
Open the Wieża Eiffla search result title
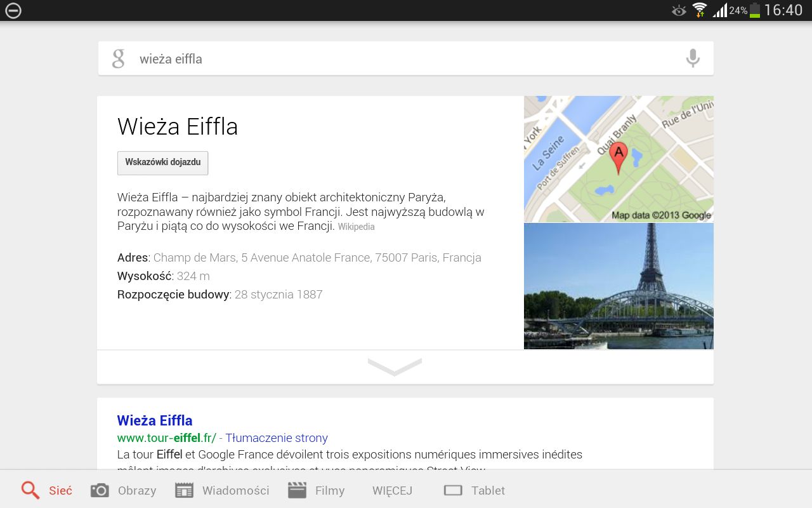click(155, 420)
